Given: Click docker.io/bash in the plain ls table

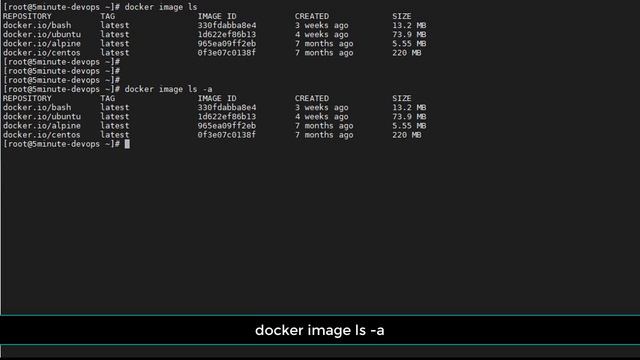Looking at the screenshot, I should coord(37,25).
